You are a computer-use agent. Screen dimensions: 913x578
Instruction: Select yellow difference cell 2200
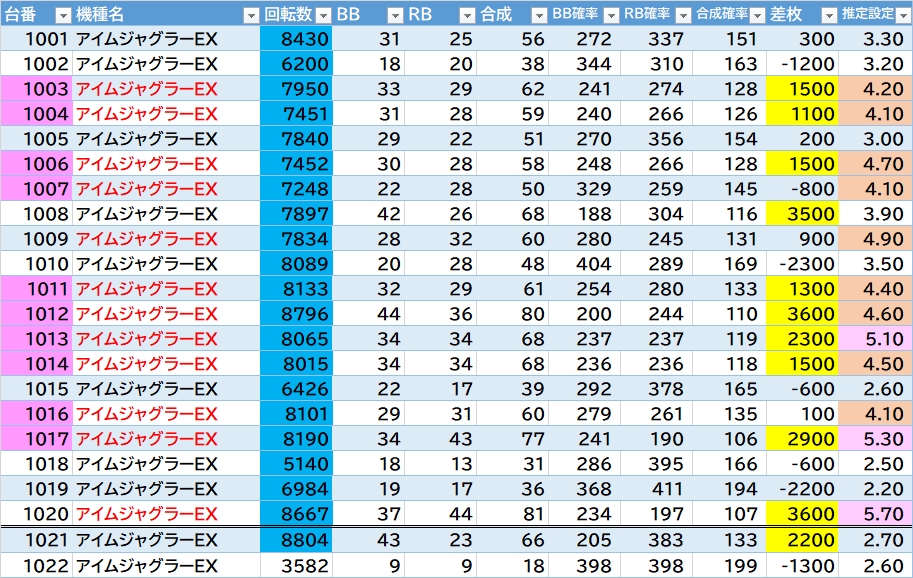pyautogui.click(x=802, y=540)
